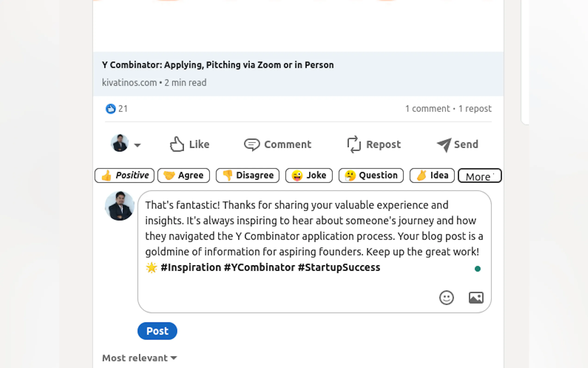This screenshot has height=368, width=588.
Task: Click the Like thumbs-up icon
Action: click(x=177, y=144)
